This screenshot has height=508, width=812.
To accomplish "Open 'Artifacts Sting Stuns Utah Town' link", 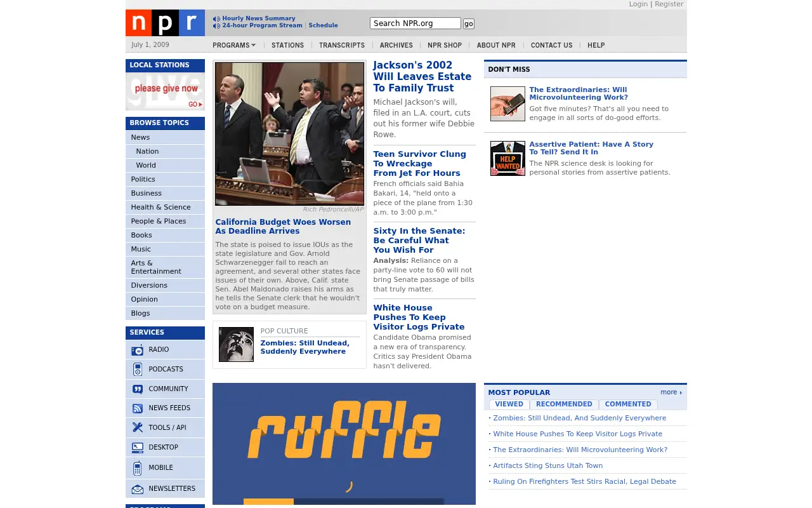I will click(x=548, y=466).
